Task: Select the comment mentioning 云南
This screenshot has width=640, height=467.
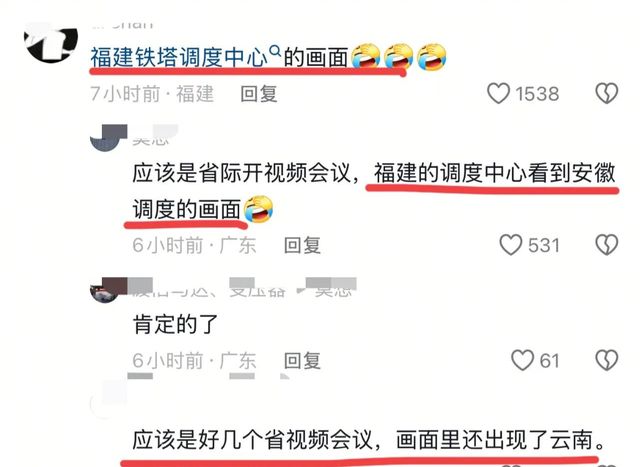Action: [369, 440]
